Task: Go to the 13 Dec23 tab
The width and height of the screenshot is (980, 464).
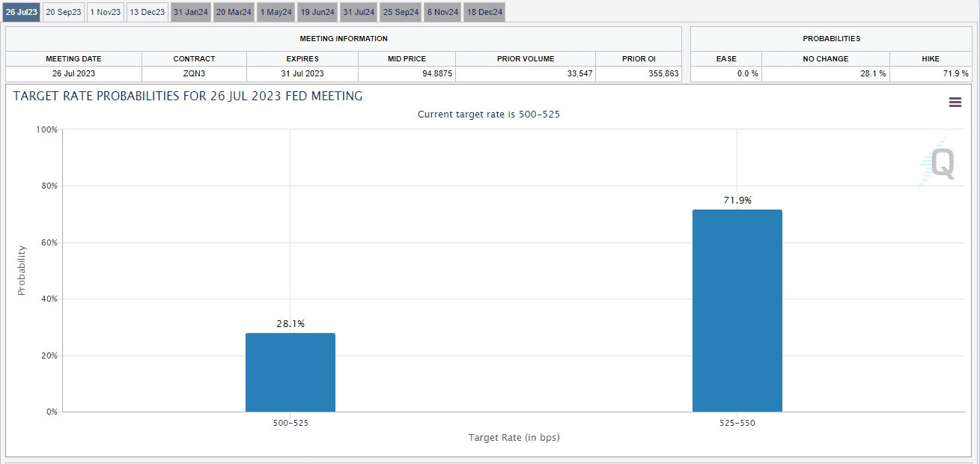Action: pyautogui.click(x=147, y=12)
